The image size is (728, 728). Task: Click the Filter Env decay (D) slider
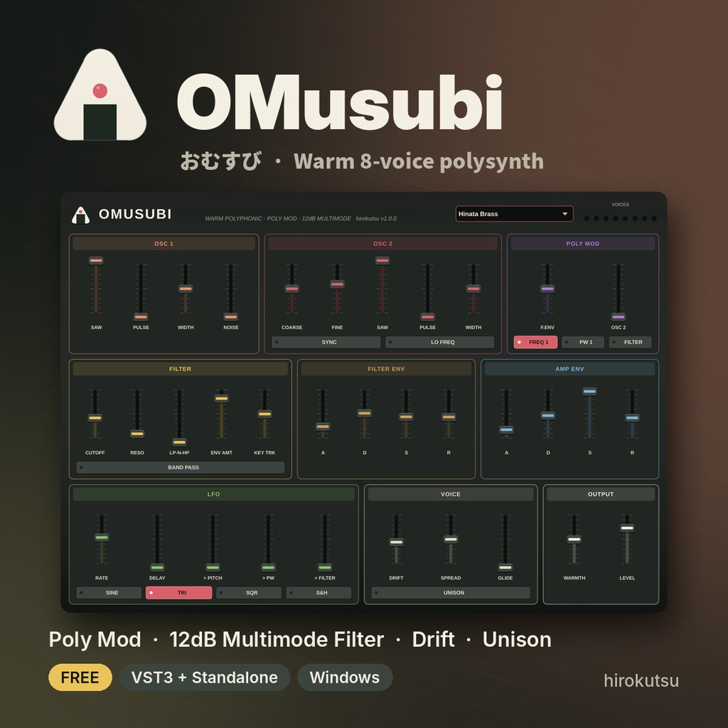(365, 413)
